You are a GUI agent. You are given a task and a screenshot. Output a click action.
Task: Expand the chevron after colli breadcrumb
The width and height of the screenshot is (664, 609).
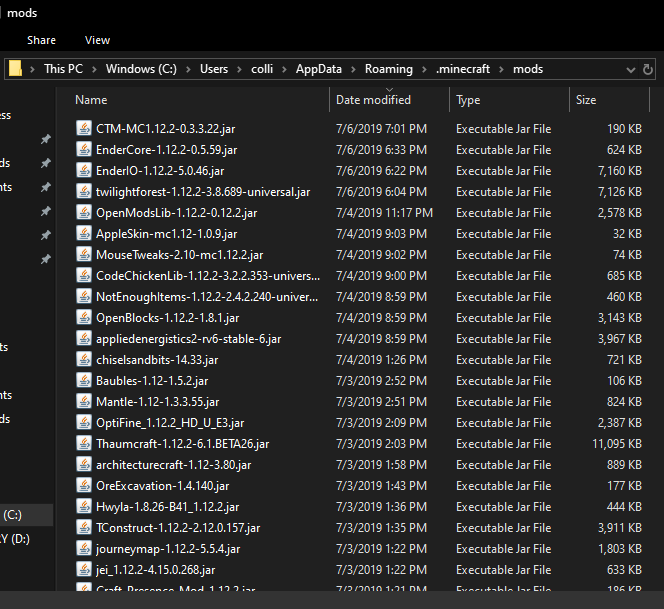coord(285,69)
